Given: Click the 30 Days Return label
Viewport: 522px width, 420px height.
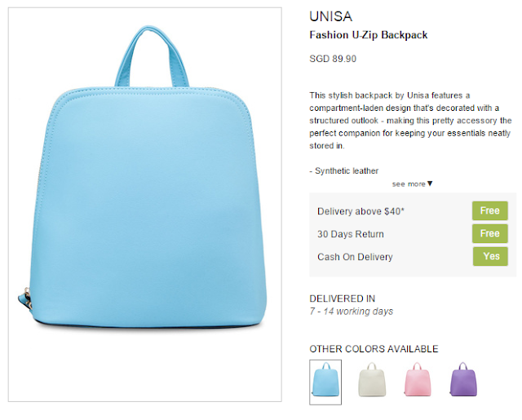Looking at the screenshot, I should point(351,234).
